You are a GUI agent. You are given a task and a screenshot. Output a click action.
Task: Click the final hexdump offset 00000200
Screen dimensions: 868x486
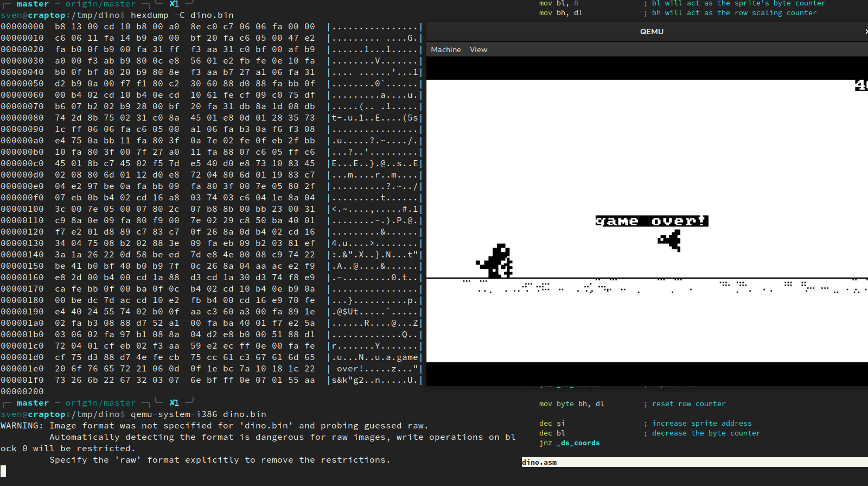pyautogui.click(x=22, y=392)
